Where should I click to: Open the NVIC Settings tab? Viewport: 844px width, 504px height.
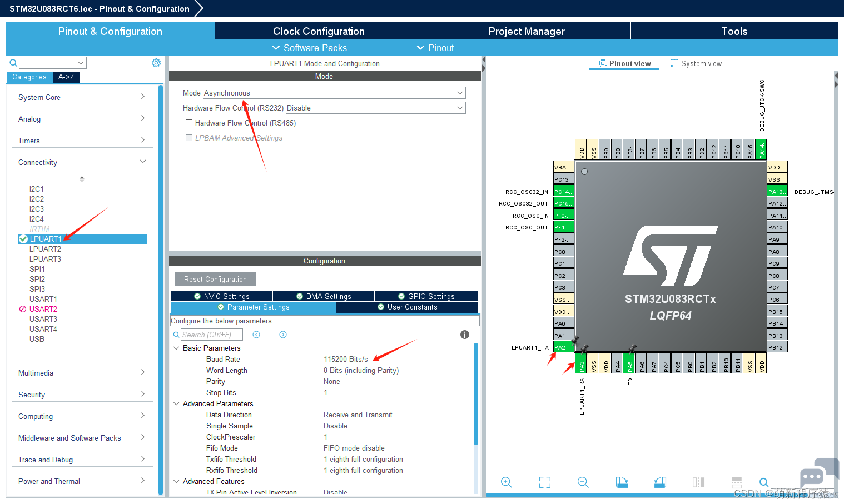(x=221, y=296)
